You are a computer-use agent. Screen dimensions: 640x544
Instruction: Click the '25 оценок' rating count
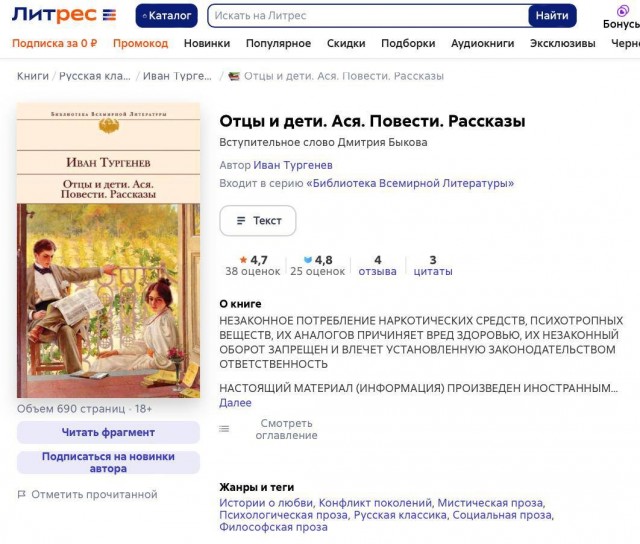tap(318, 271)
